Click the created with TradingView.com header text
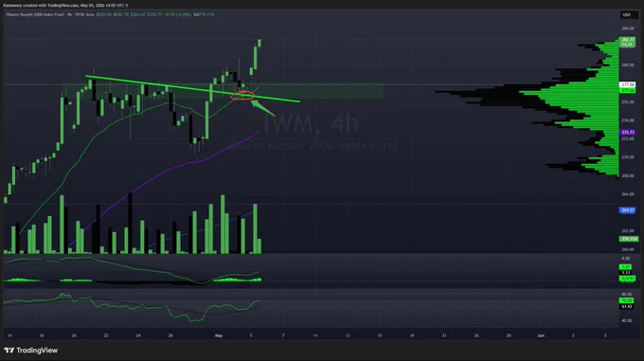Viewport: 644px width, 361px height. tap(65, 6)
